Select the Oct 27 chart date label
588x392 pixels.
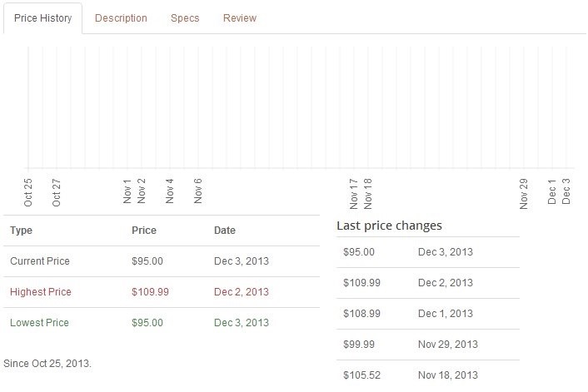pyautogui.click(x=57, y=192)
